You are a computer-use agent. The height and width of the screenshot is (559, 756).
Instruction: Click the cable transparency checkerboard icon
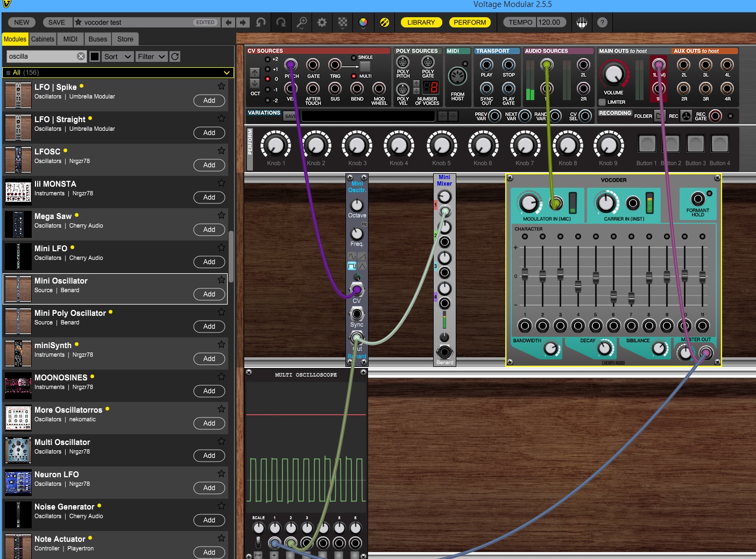point(343,22)
